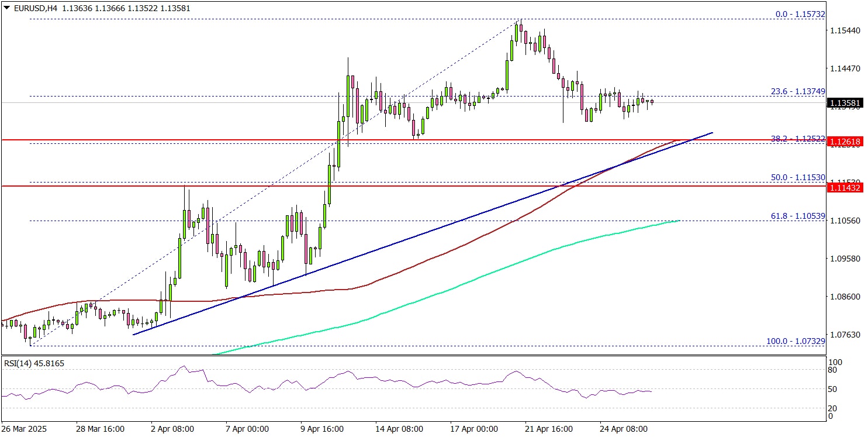Image resolution: width=868 pixels, height=437 pixels.
Task: Click the EURUSD,H4 chart title text
Action: click(34, 9)
